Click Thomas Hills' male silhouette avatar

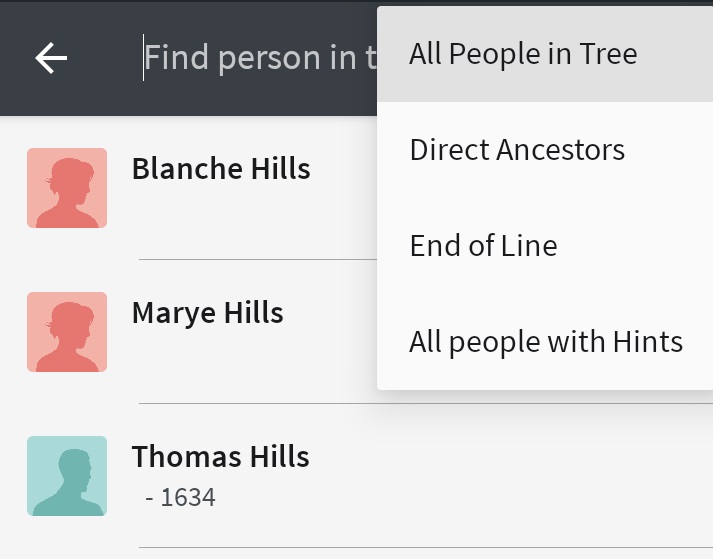(x=67, y=476)
